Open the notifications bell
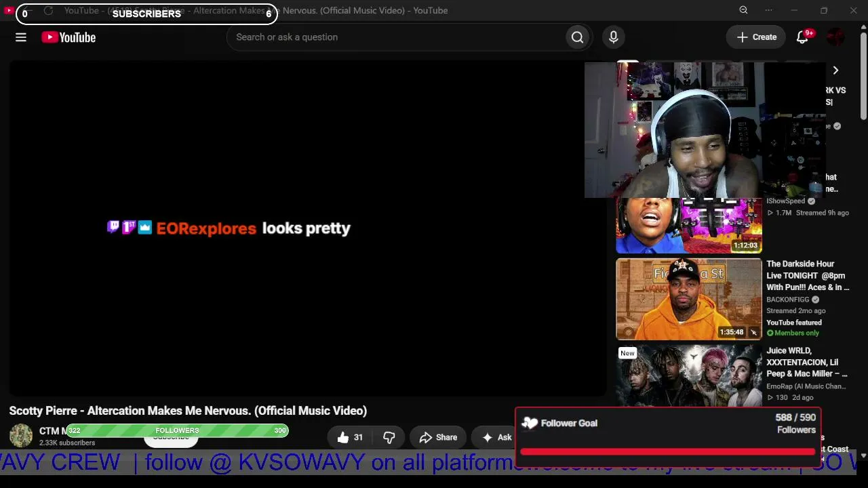 pyautogui.click(x=803, y=37)
